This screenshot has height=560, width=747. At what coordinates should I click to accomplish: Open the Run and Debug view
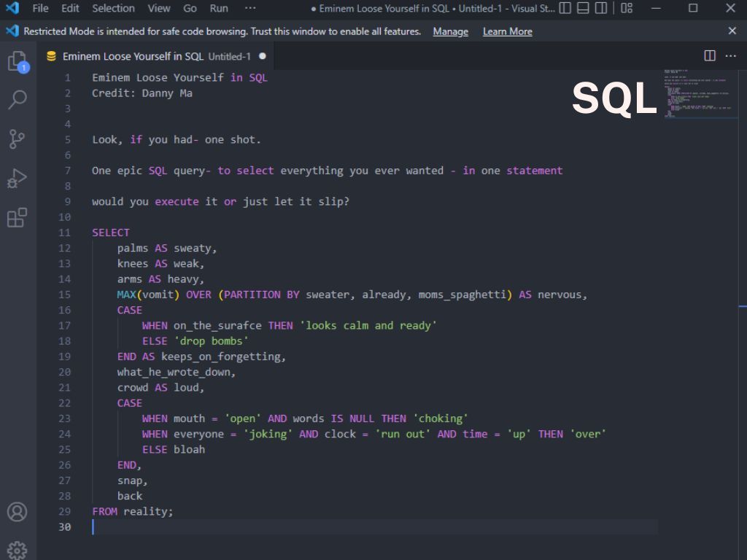18,177
